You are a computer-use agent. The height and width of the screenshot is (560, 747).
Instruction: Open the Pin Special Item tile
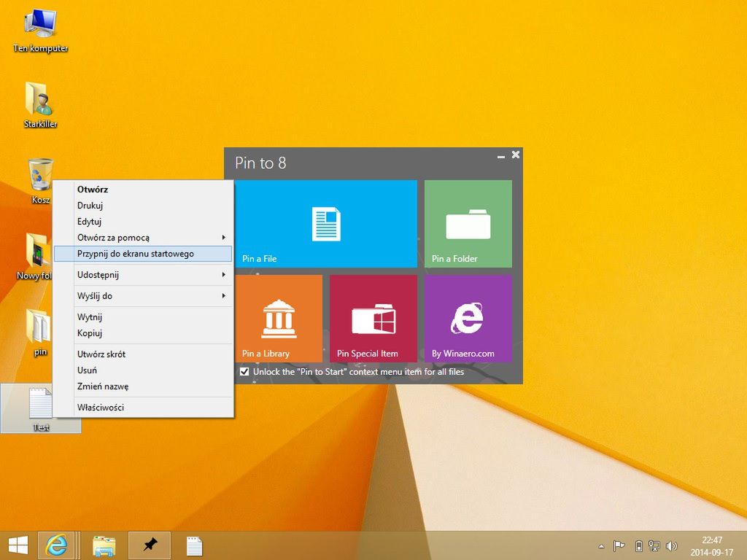point(373,319)
